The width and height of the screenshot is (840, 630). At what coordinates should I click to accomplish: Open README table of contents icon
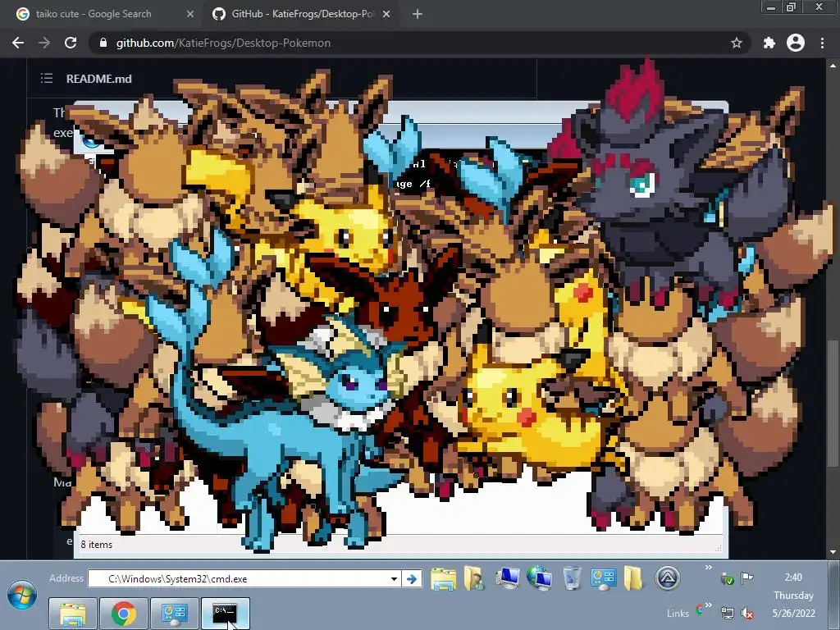coord(47,78)
